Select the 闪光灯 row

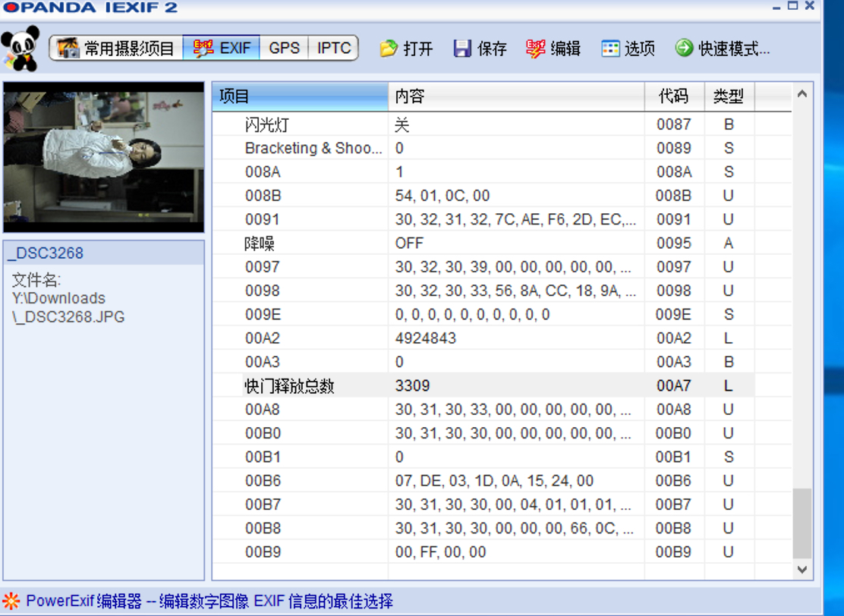click(x=502, y=125)
